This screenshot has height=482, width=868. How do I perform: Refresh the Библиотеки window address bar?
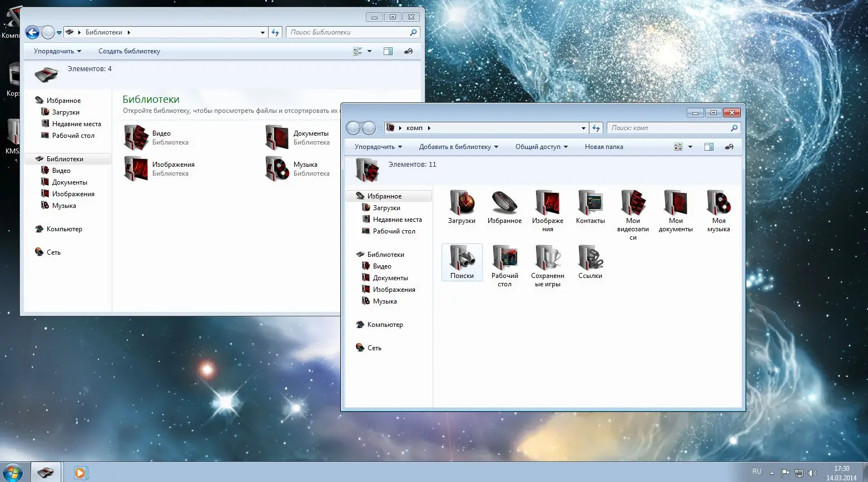275,32
